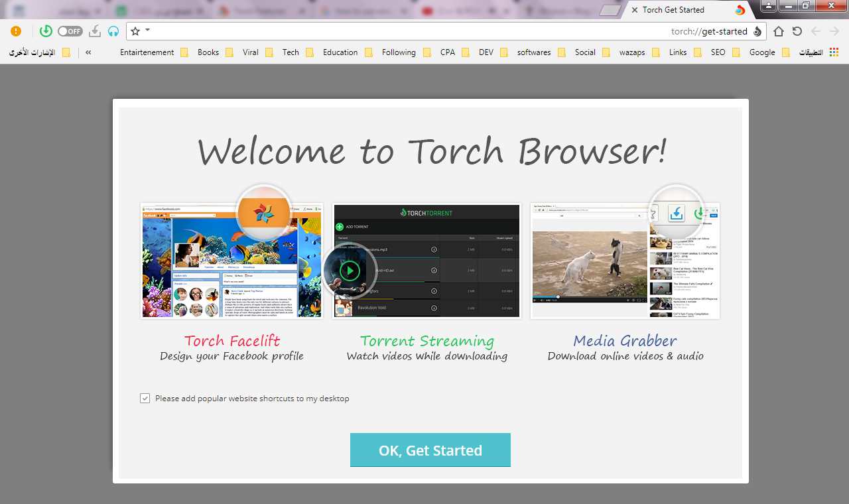The image size is (849, 504).
Task: Open the wazaps bookmarks folder
Action: [639, 52]
